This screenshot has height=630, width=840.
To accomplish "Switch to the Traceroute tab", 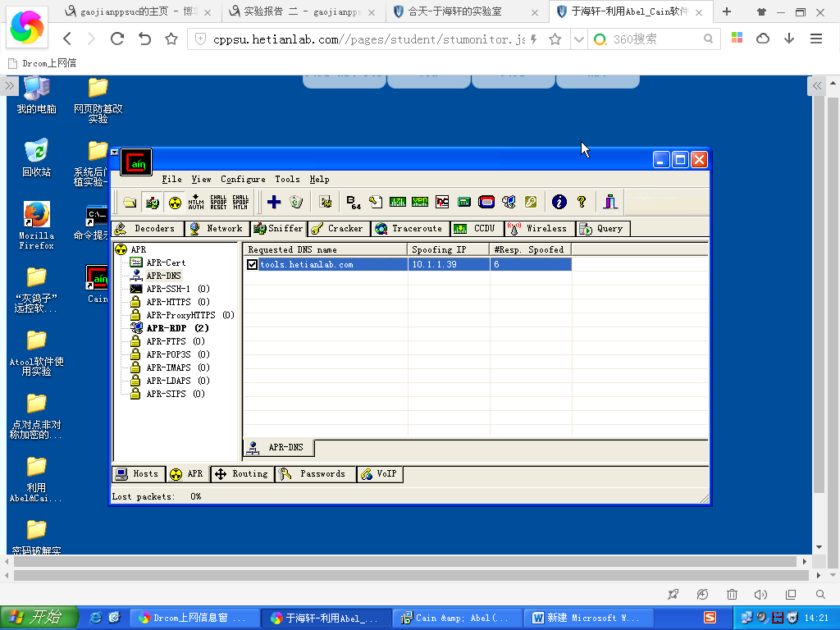I will tap(410, 229).
